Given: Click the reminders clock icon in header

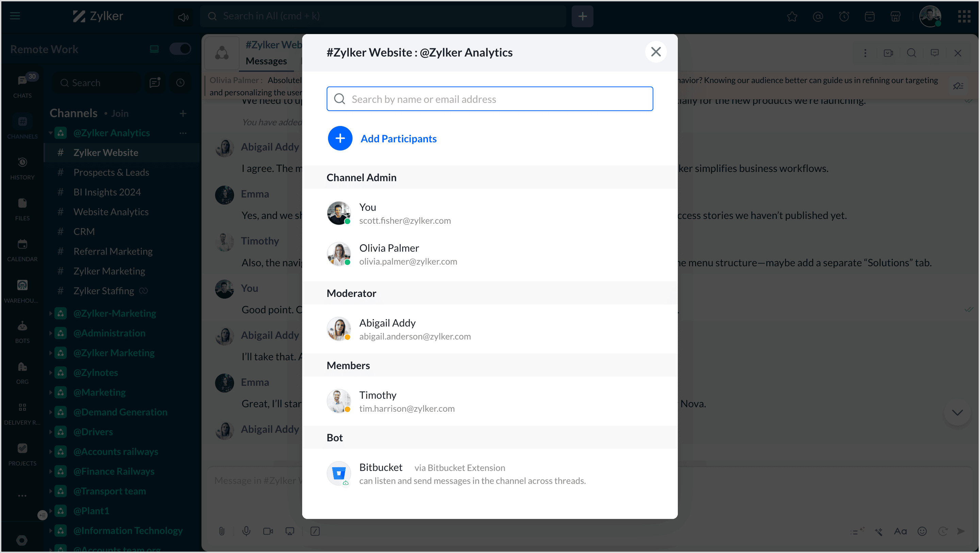Looking at the screenshot, I should pyautogui.click(x=844, y=16).
